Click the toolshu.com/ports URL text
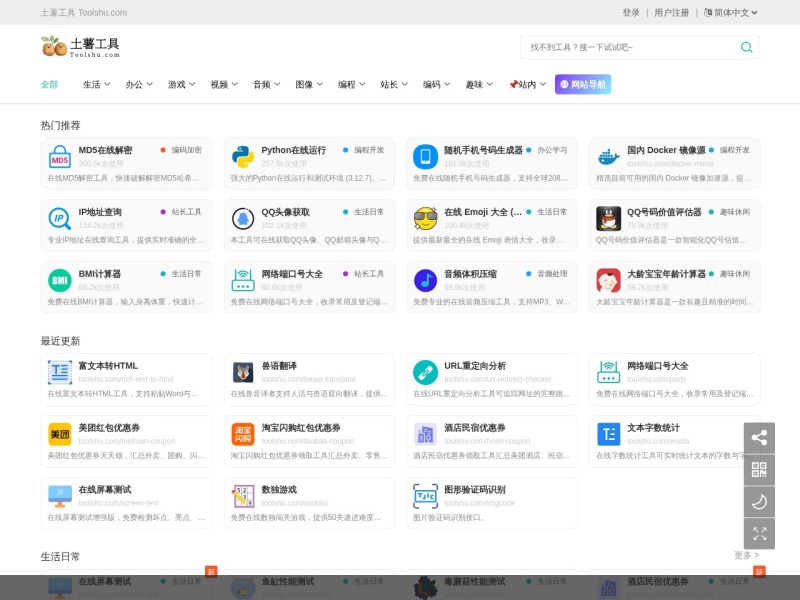The height and width of the screenshot is (600, 800). (x=656, y=380)
